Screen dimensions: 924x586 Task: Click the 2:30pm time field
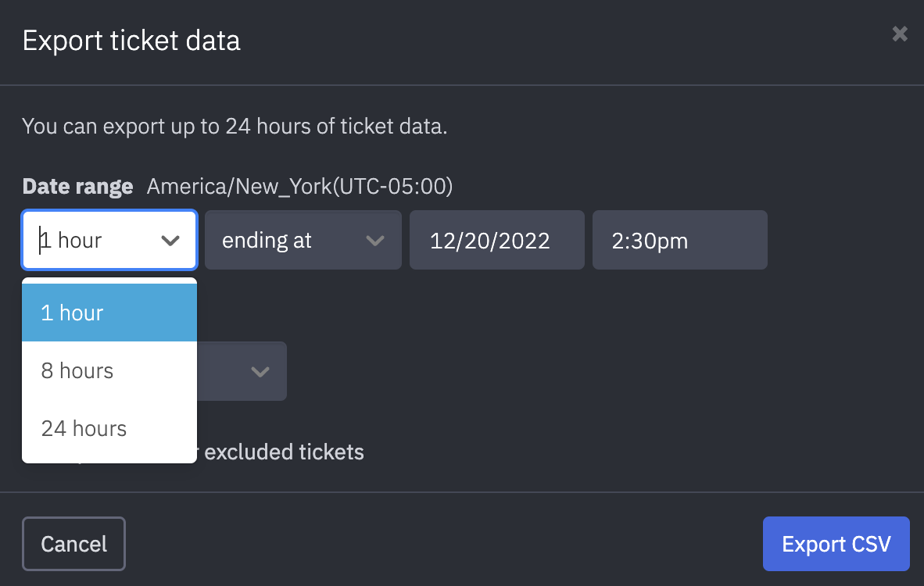(679, 241)
